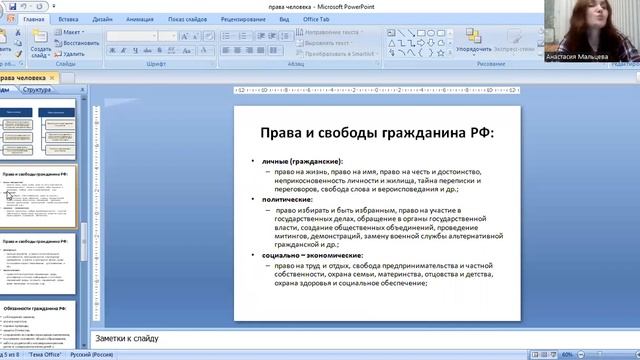Open the Рецензирование ribbon tab
Screen dimensions: 640x360
[x=243, y=19]
